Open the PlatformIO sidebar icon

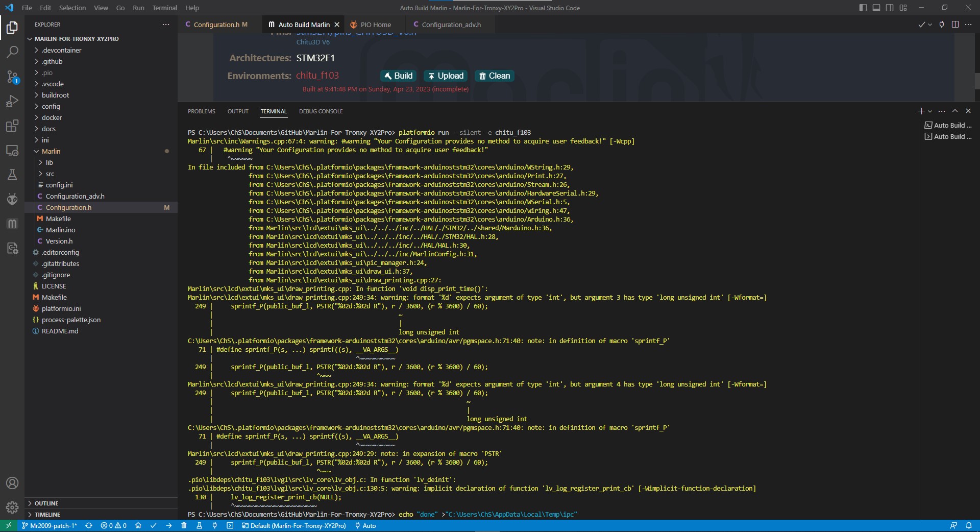pyautogui.click(x=12, y=199)
